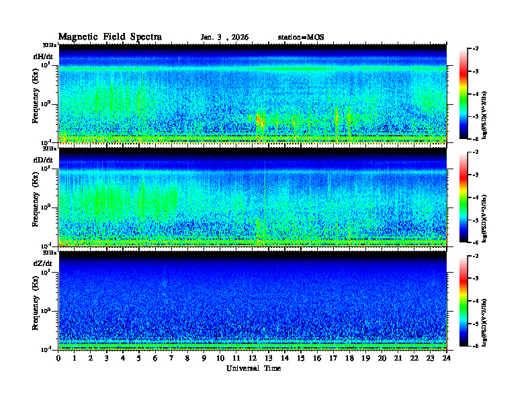
Task: Click the -4 value on the dZ/dt color scale
Action: click(x=476, y=301)
